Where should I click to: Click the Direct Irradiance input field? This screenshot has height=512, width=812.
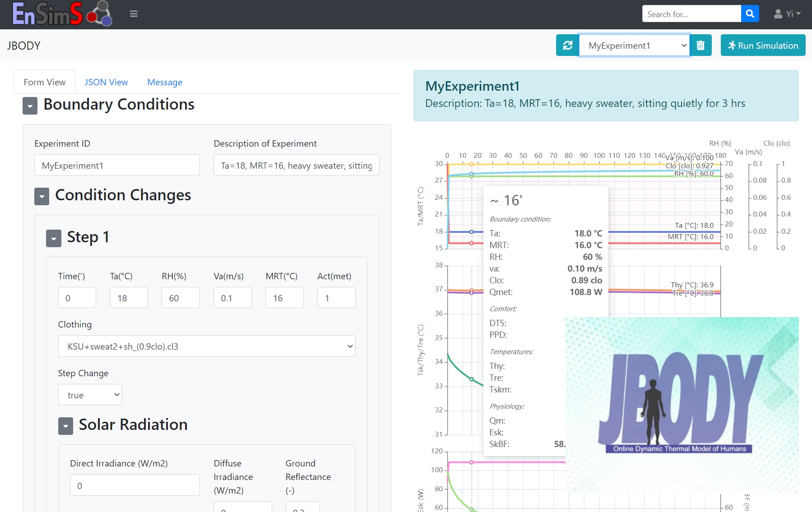(x=135, y=485)
